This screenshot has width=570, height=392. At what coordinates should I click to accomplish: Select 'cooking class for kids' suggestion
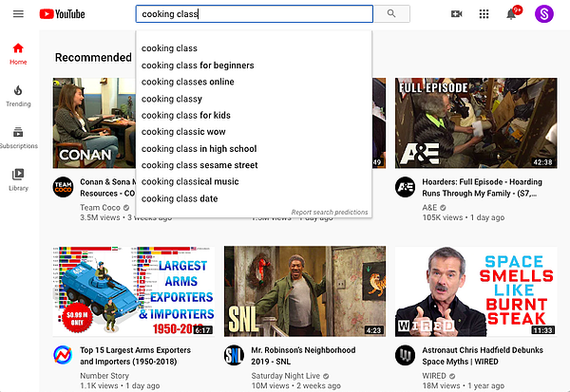tap(186, 115)
